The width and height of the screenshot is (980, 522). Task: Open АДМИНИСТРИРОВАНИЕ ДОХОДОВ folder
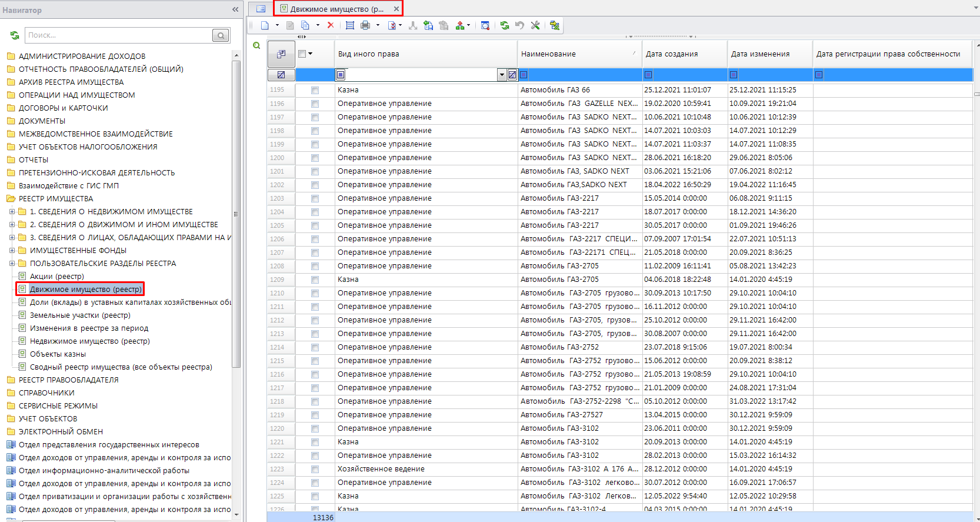click(x=82, y=56)
